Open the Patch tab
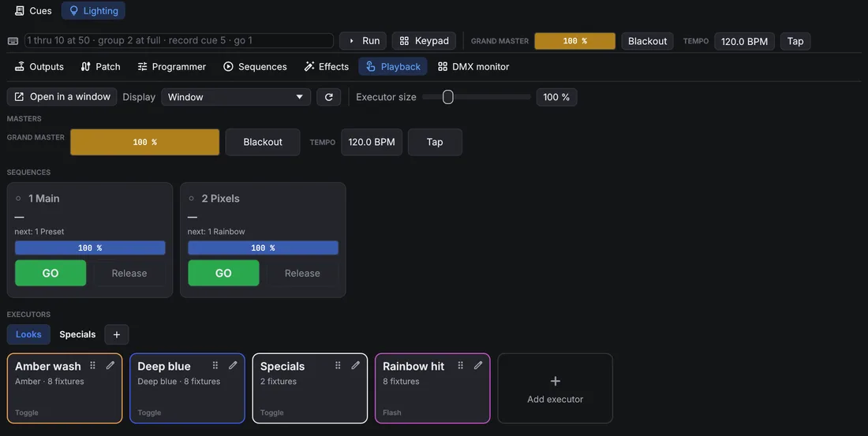The width and height of the screenshot is (868, 436). click(101, 66)
